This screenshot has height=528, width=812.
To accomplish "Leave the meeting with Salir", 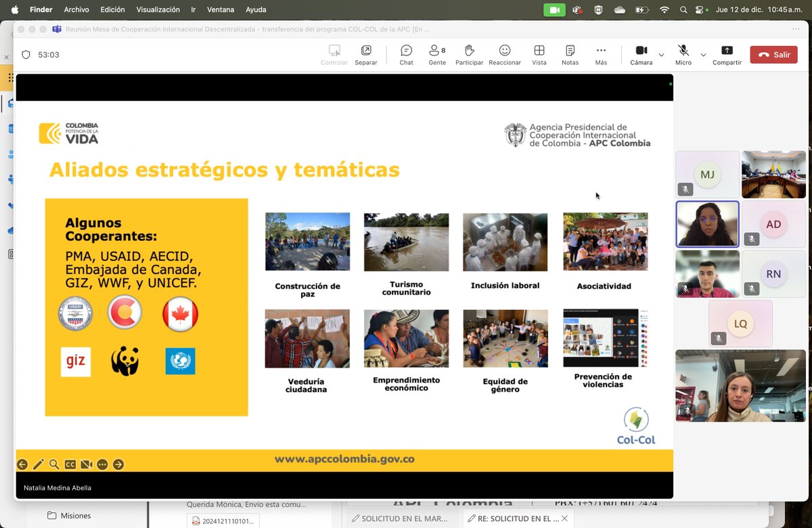I will 774,55.
